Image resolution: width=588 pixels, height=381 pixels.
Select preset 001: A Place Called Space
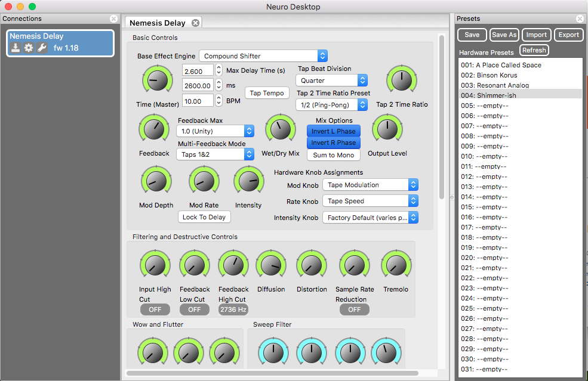click(520, 65)
